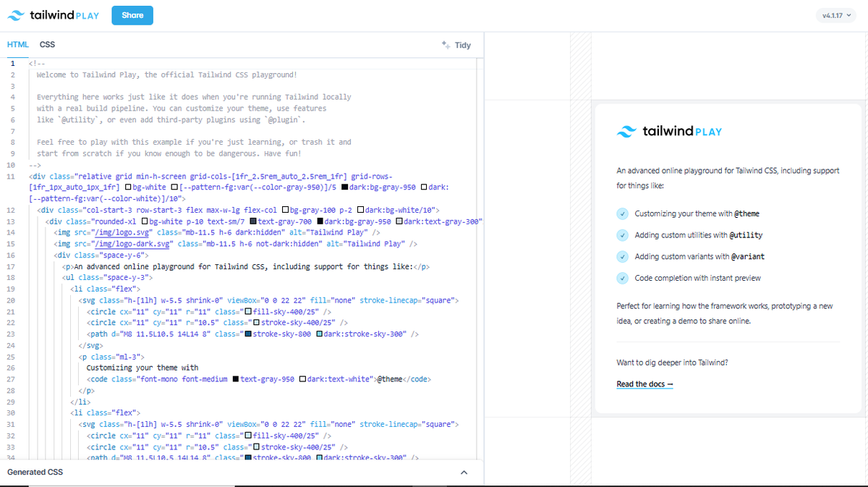Screen dimensions: 868x487
Task: Click the check icon beside Code completion
Action: [623, 278]
